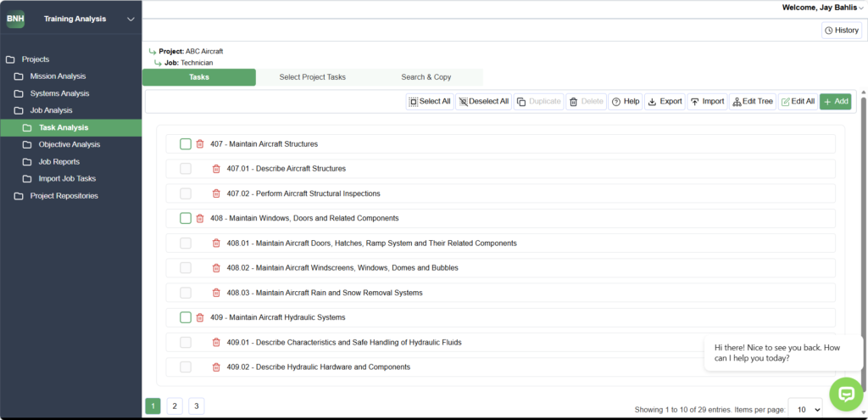The height and width of the screenshot is (420, 868).
Task: Select checkbox for 409 Maintain Aircraft Hydraulic Systems
Action: coord(186,317)
